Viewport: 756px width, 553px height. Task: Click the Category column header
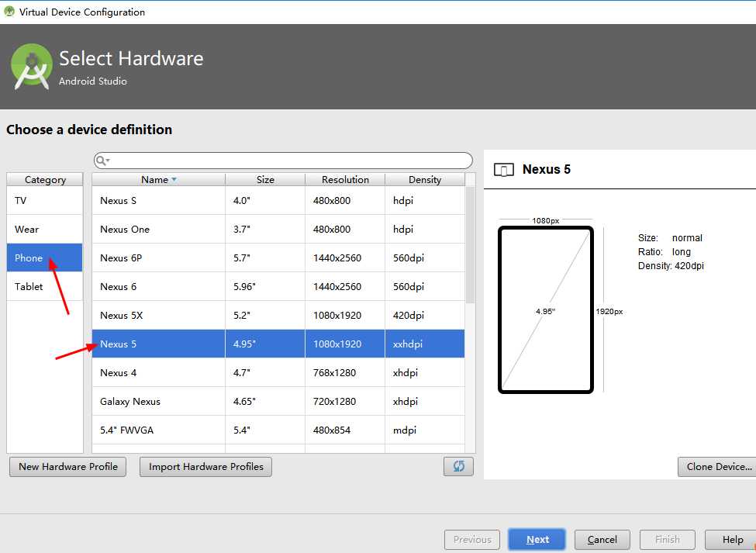(45, 179)
